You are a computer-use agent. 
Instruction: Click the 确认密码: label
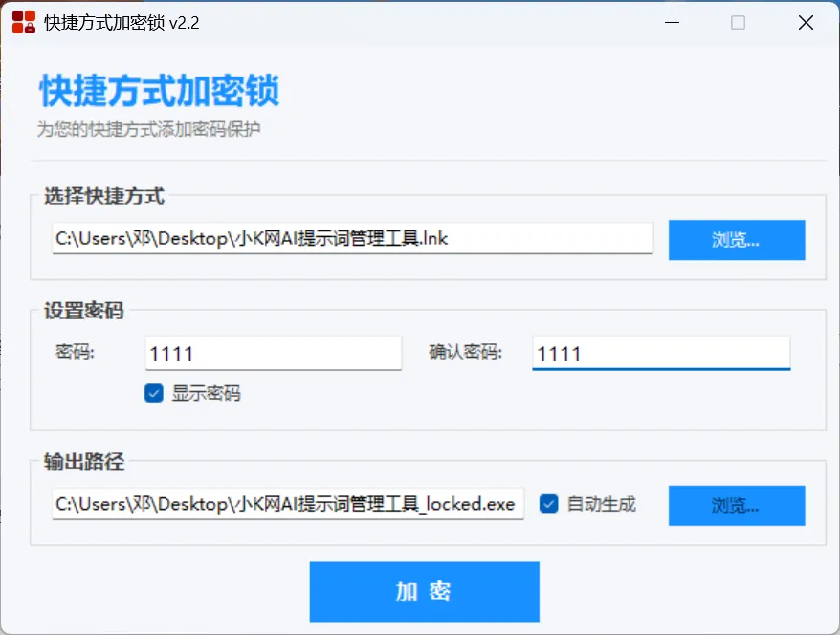point(466,352)
